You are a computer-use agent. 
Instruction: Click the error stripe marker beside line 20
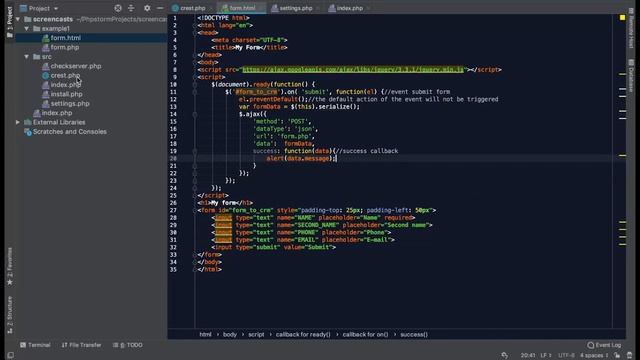tap(622, 156)
